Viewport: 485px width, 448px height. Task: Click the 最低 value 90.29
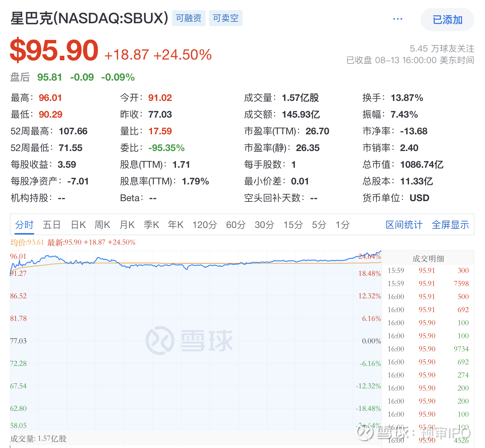(50, 115)
